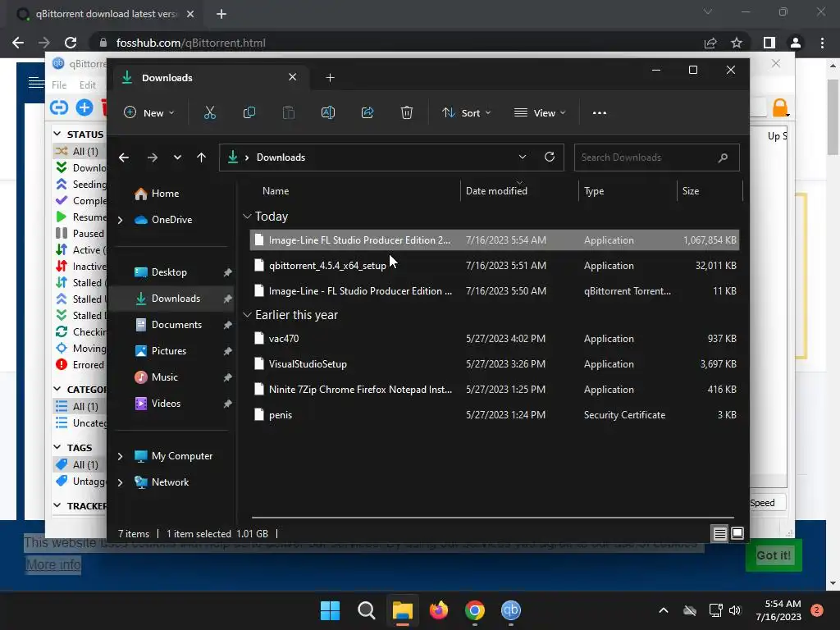Click qBittorrent icon in taskbar

[x=511, y=610]
